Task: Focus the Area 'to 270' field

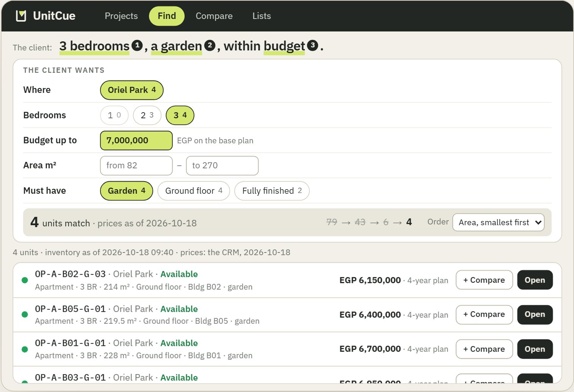Action: click(222, 166)
